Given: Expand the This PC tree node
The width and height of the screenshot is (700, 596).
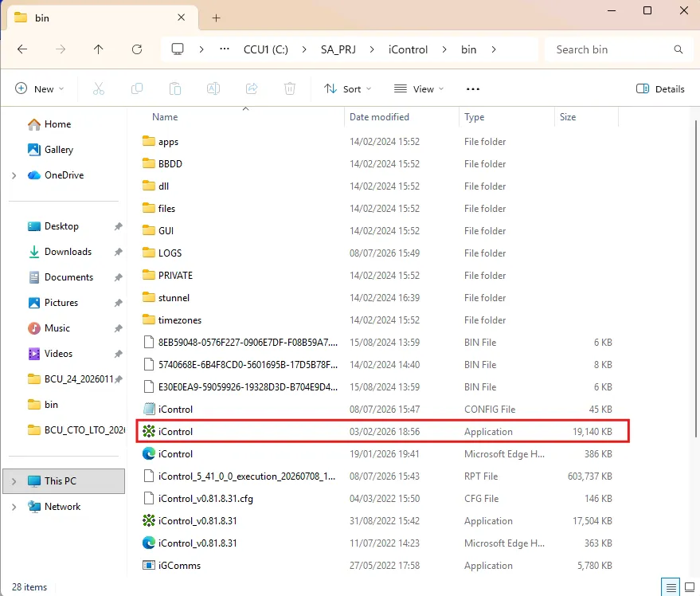Looking at the screenshot, I should (x=14, y=481).
